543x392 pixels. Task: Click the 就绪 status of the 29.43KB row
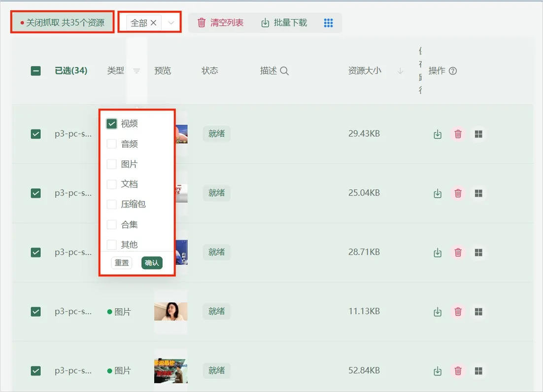(216, 133)
